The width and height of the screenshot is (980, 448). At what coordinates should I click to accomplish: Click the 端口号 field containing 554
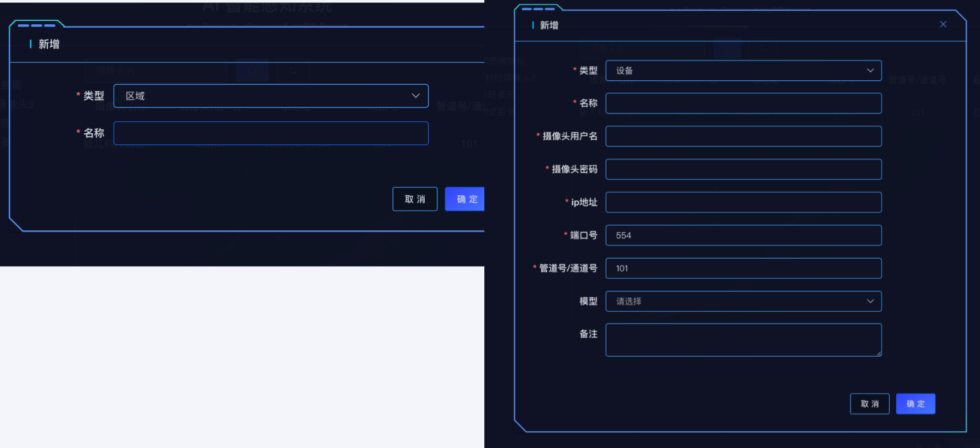coord(743,236)
